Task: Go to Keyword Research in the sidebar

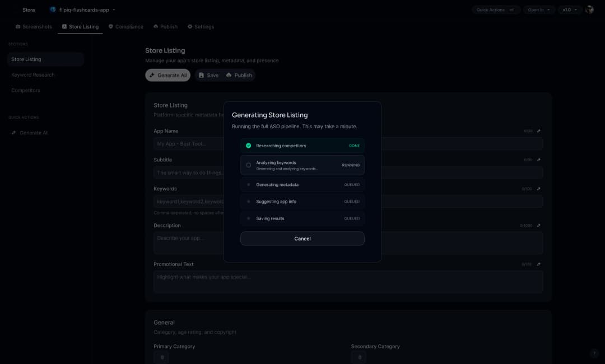Action: coord(32,74)
